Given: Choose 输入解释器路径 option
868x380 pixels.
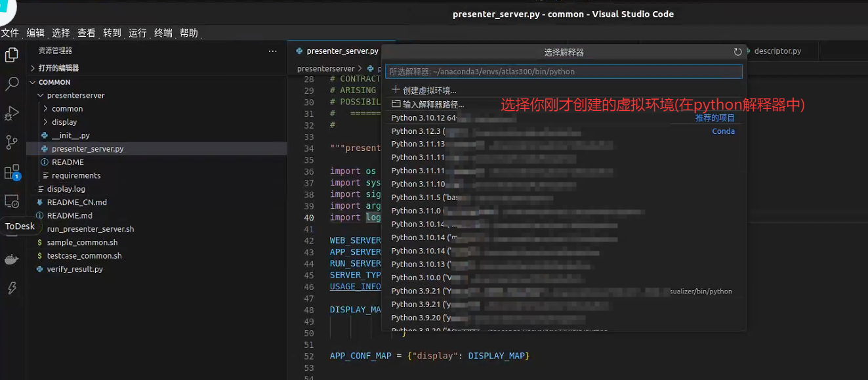Looking at the screenshot, I should 564,104.
